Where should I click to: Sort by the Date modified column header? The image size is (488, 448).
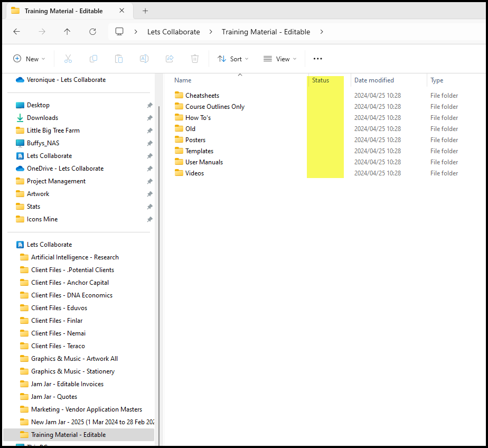[x=374, y=80]
